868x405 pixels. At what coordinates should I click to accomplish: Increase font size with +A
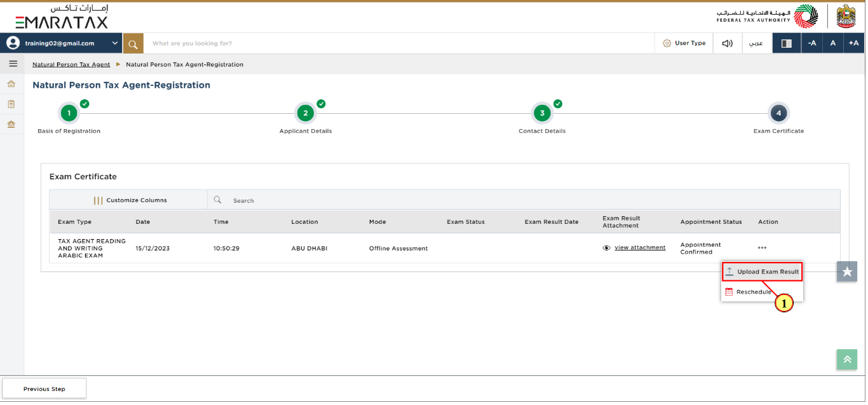(853, 43)
